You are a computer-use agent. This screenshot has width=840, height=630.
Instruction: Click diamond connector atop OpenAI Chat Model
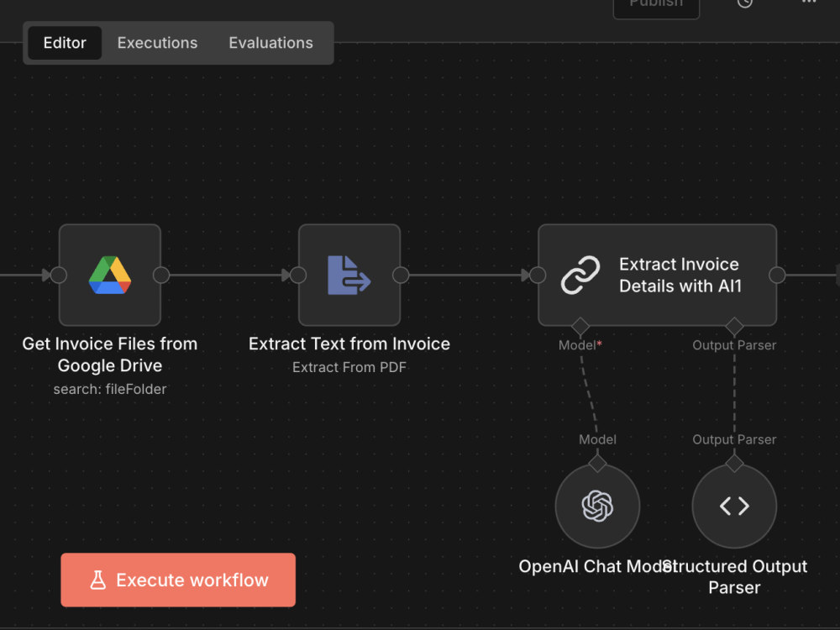pyautogui.click(x=597, y=463)
